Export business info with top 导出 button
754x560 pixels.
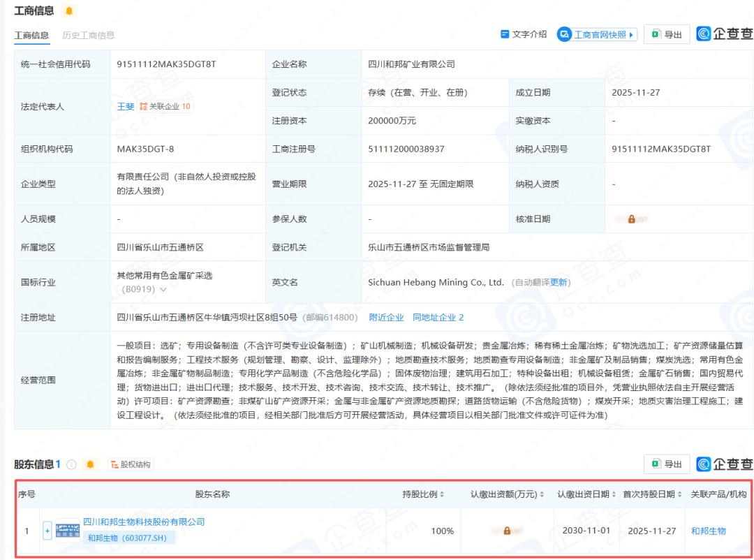pyautogui.click(x=667, y=34)
